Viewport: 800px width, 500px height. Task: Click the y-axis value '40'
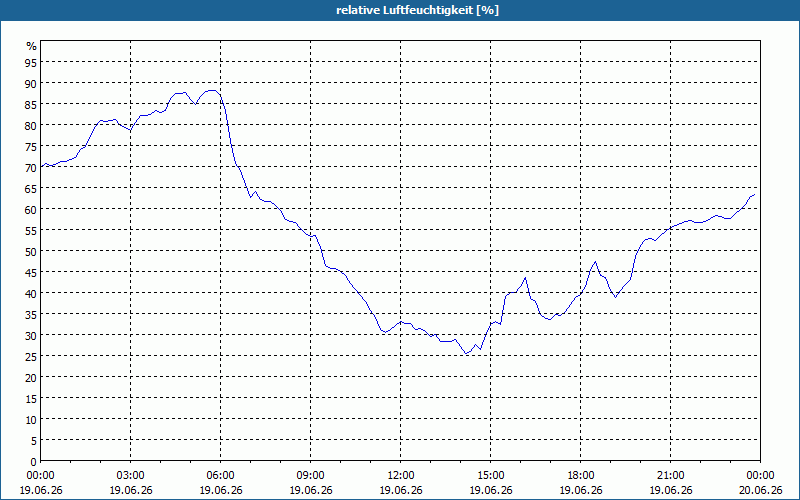(x=31, y=293)
